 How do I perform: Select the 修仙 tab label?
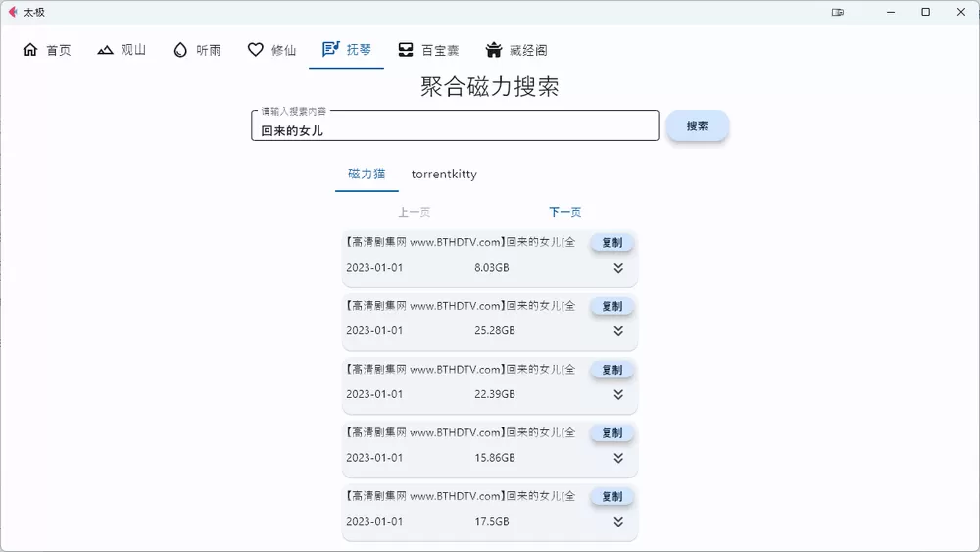pos(284,50)
